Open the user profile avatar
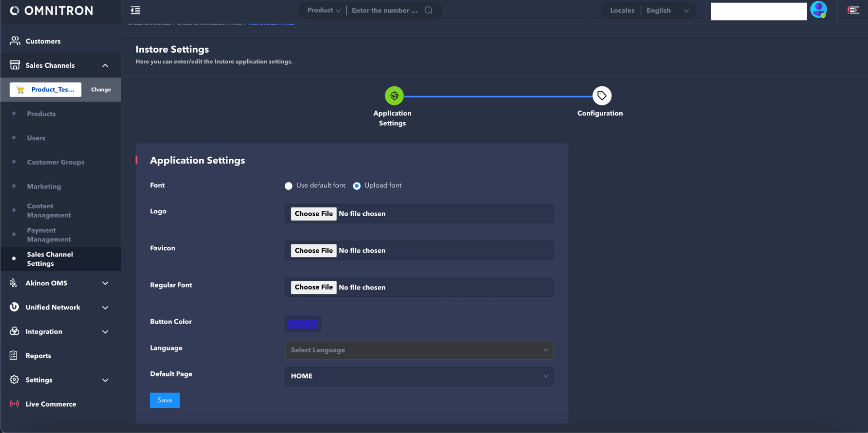The image size is (868, 433). (x=818, y=10)
